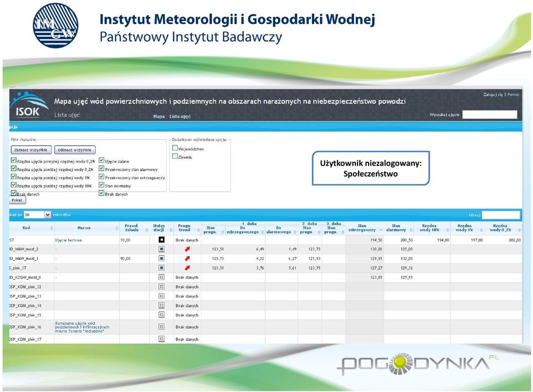This screenshot has width=533, height=392.
Task: Sort by the 3. doba Stan progn. column
Action: [343, 232]
